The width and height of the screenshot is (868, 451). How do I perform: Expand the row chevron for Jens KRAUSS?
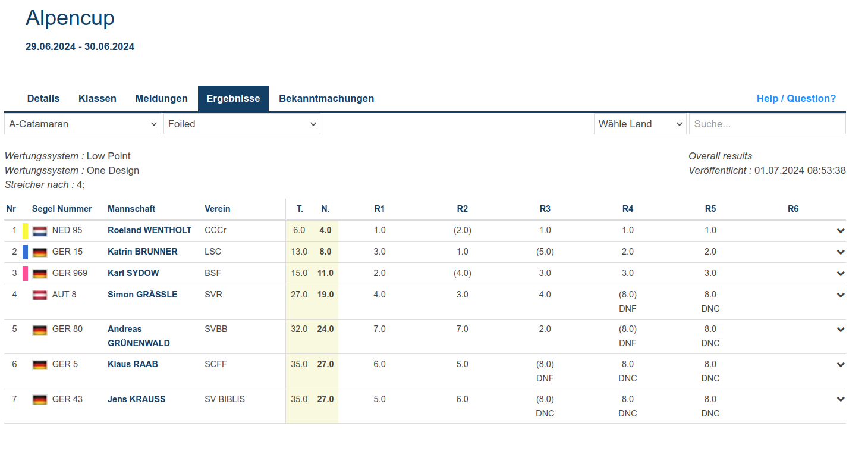coord(840,400)
